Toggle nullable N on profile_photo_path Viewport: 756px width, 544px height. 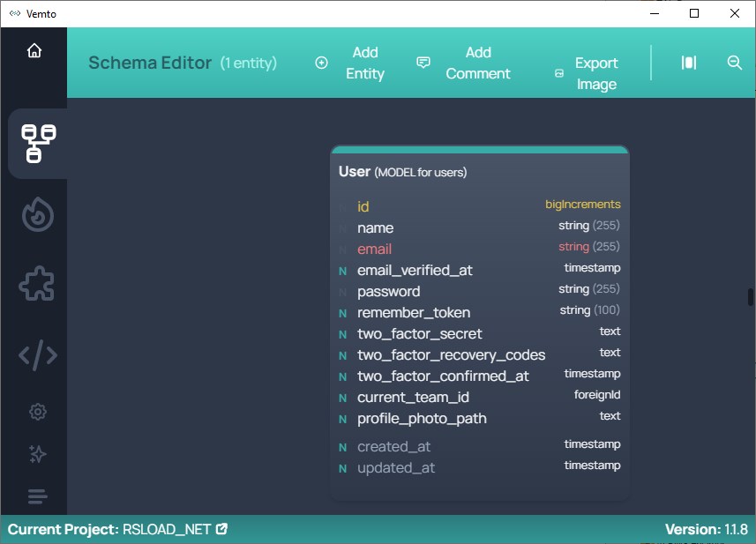pyautogui.click(x=343, y=420)
